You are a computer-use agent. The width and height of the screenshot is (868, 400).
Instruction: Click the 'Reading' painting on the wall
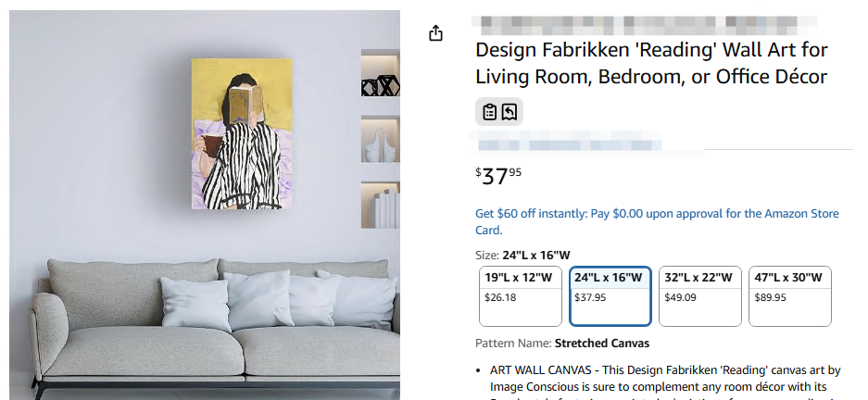242,134
